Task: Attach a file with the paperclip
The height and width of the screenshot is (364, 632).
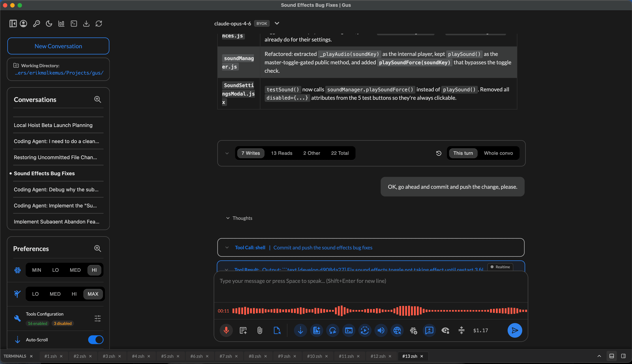Action: click(259, 330)
